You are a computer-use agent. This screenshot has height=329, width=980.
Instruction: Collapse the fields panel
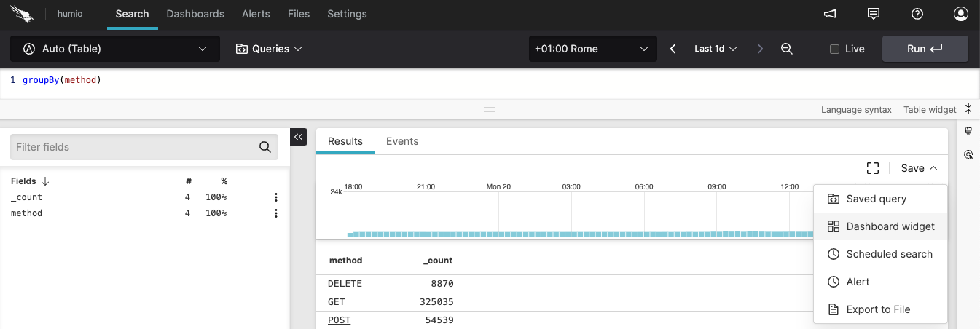(x=299, y=137)
